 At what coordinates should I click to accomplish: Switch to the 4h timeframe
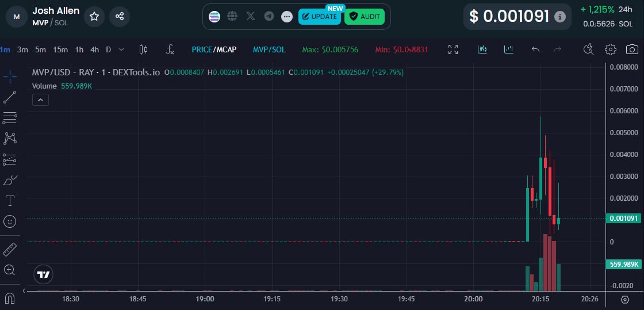pos(95,49)
